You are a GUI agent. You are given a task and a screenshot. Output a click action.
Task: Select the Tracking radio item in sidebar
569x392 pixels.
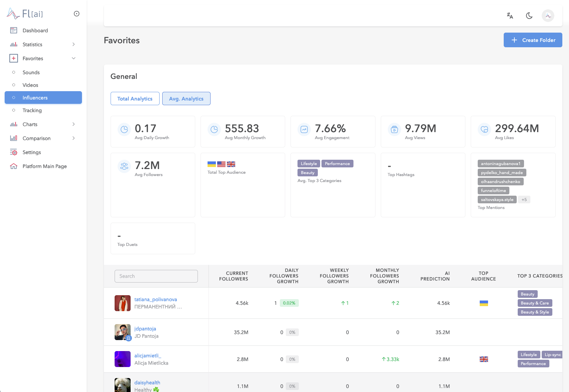pyautogui.click(x=32, y=110)
